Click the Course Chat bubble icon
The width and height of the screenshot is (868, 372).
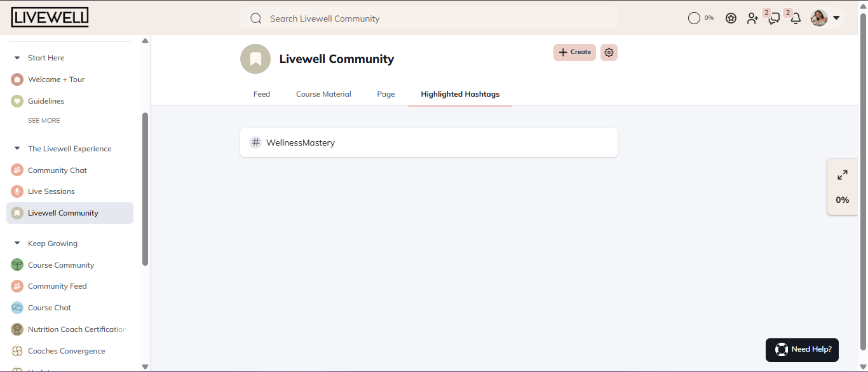pos(17,308)
